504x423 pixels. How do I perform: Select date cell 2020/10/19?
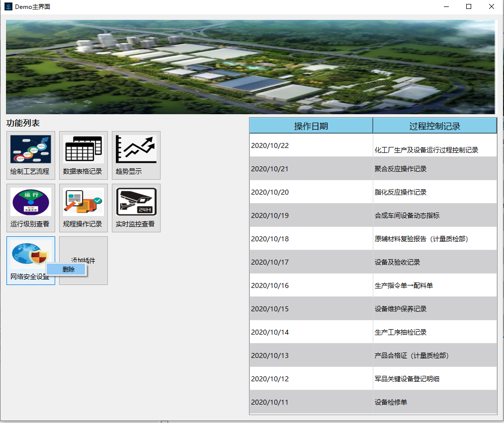311,215
